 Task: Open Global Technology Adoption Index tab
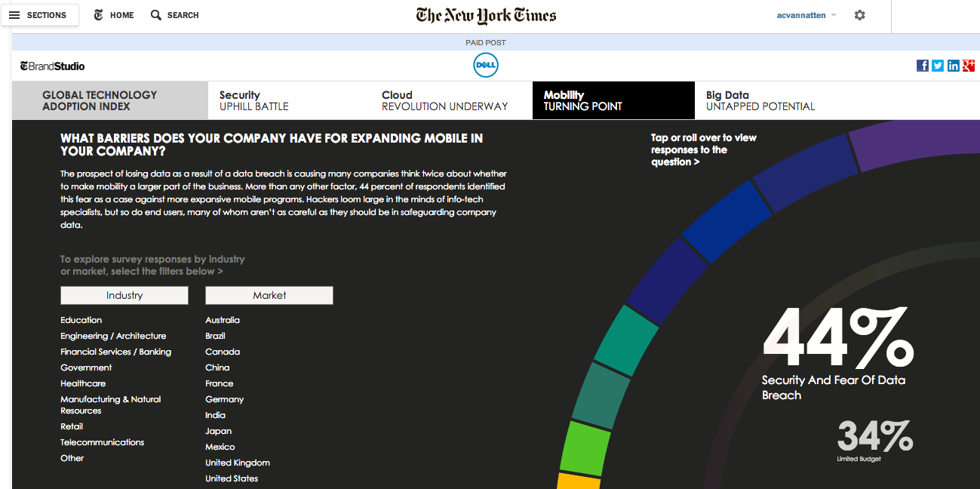point(110,100)
